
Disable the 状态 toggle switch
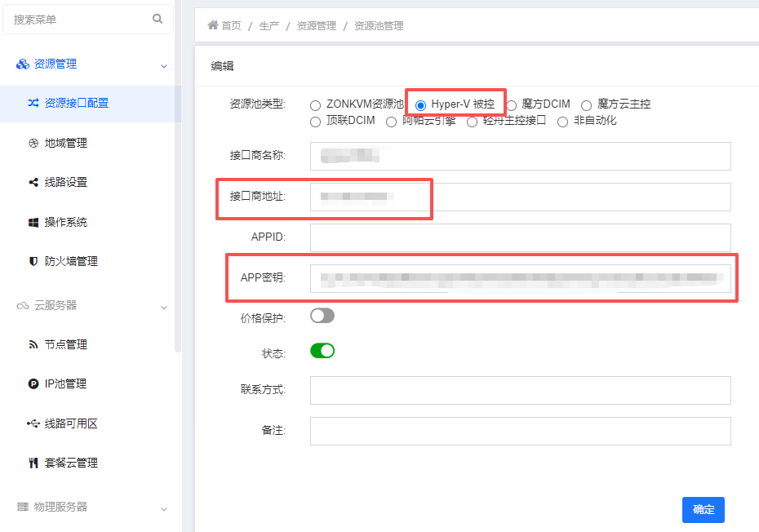point(322,350)
